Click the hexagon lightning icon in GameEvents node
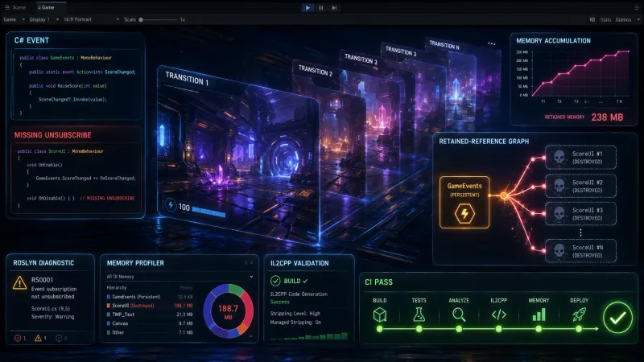 coord(464,214)
